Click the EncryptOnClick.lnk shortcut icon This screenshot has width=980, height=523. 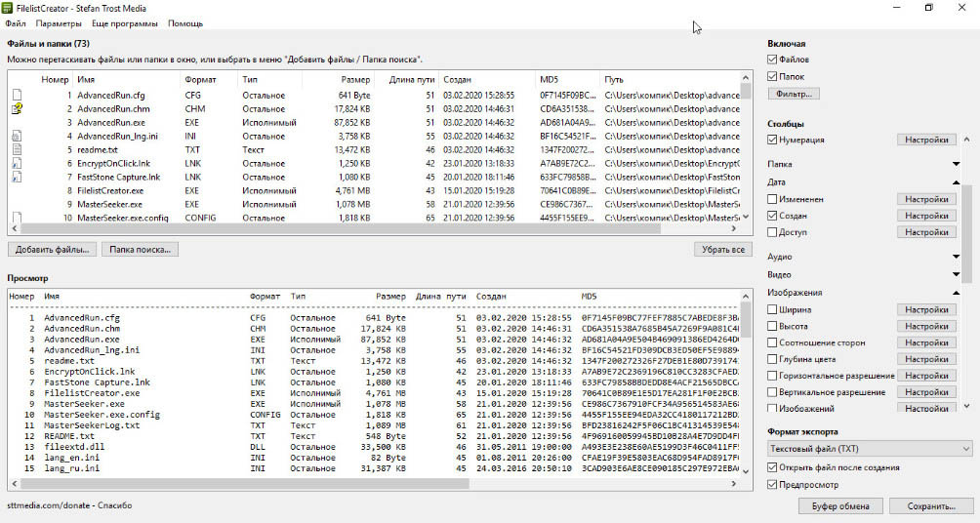17,164
